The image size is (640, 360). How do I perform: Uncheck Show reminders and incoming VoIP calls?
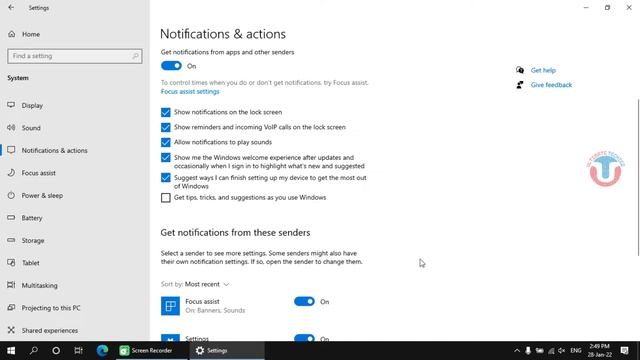tap(165, 127)
